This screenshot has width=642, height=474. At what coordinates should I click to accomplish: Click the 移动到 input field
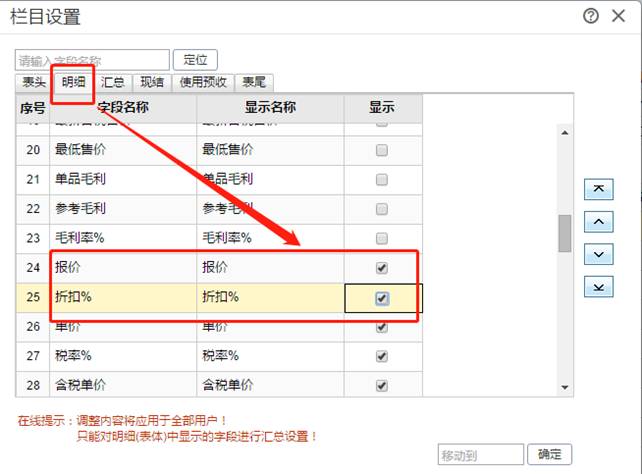[480, 455]
